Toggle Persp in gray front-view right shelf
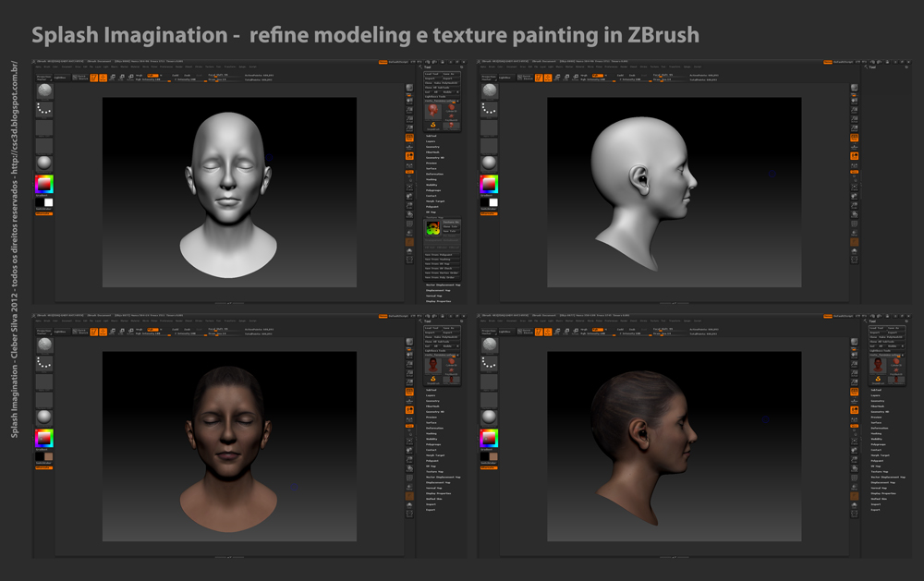This screenshot has width=924, height=581. pos(409,138)
